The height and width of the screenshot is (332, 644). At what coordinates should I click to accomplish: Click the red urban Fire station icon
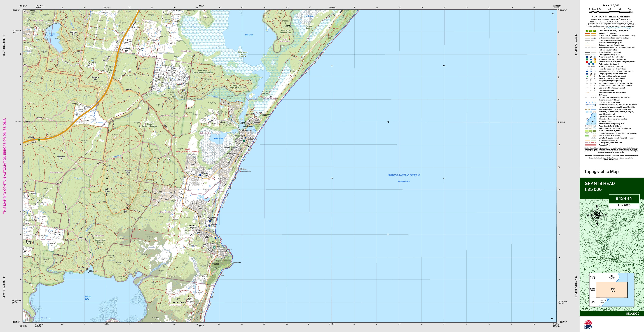pos(587,62)
